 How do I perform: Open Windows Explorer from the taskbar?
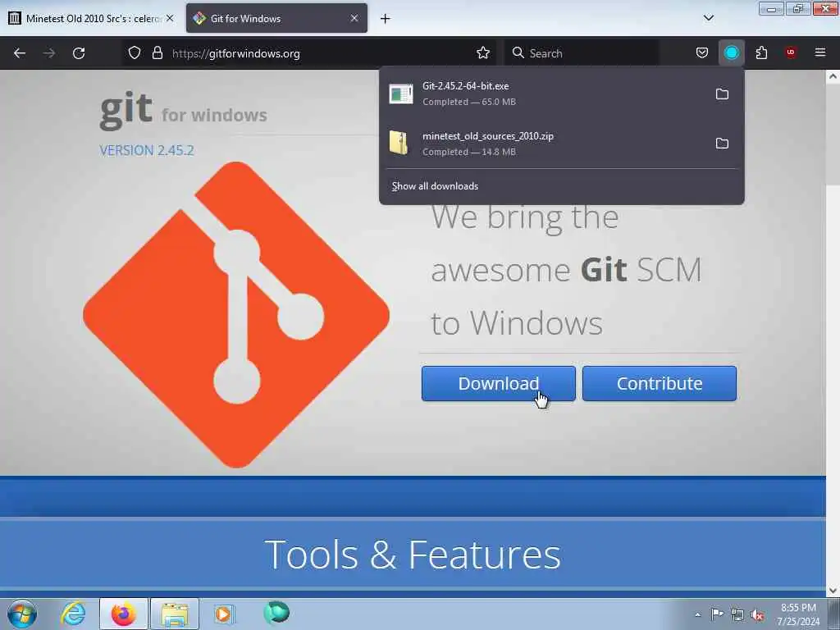(175, 614)
